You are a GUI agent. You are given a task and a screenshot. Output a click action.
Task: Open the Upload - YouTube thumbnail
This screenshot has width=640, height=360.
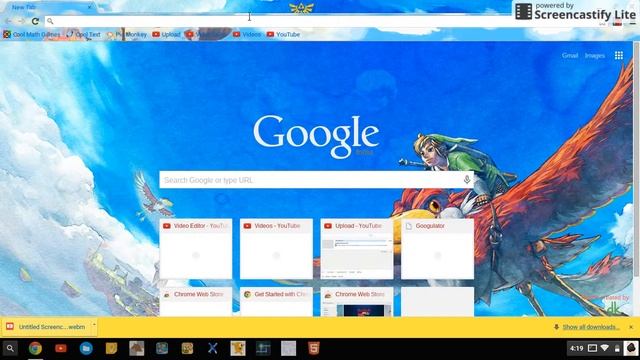(x=357, y=249)
